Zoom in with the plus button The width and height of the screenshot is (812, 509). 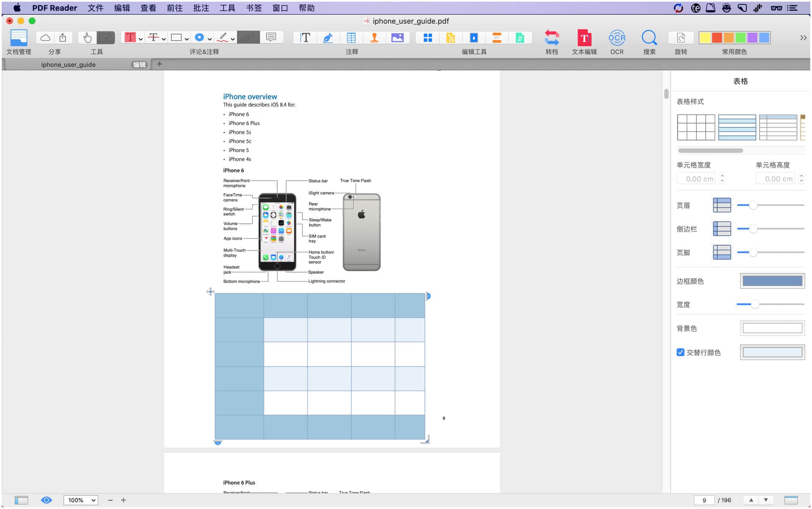coord(123,500)
